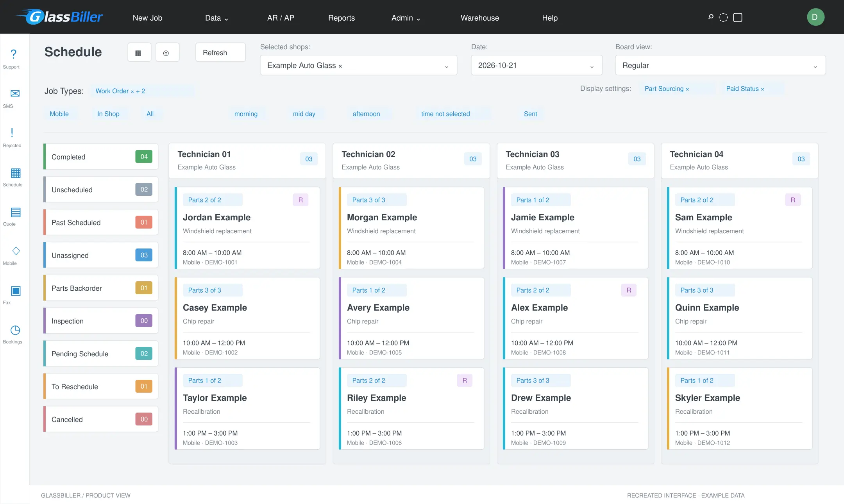
Task: Open the Mobile diamond sidebar icon
Action: pos(16,251)
